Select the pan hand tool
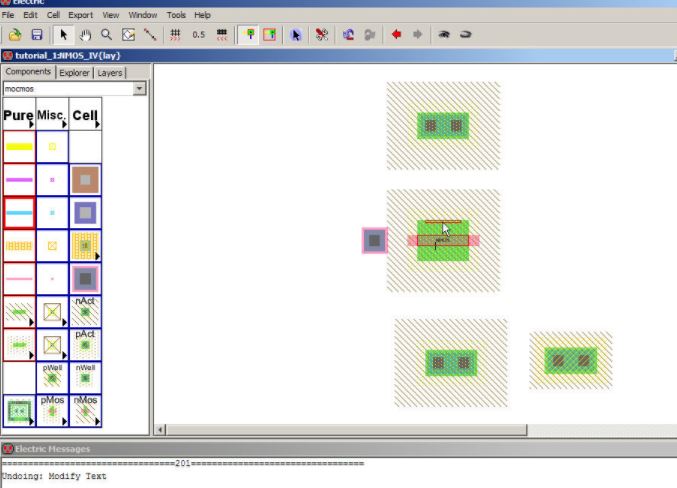The height and width of the screenshot is (488, 677). click(86, 35)
